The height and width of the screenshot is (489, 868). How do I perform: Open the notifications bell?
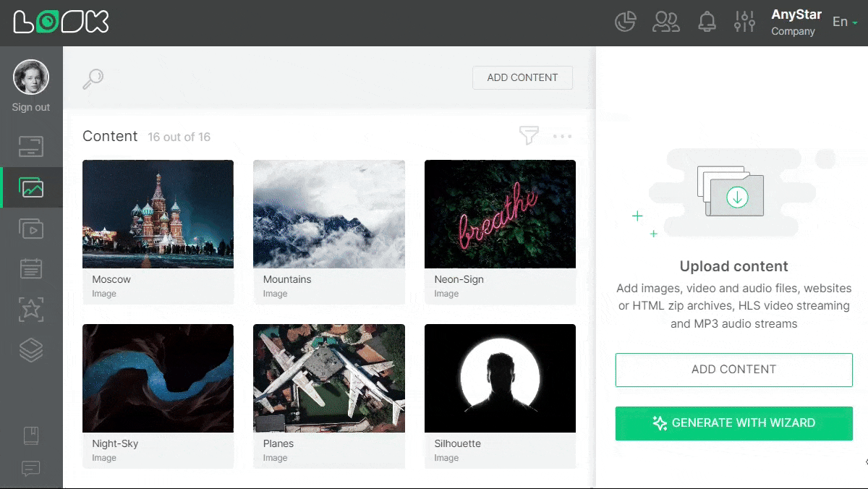coord(707,22)
